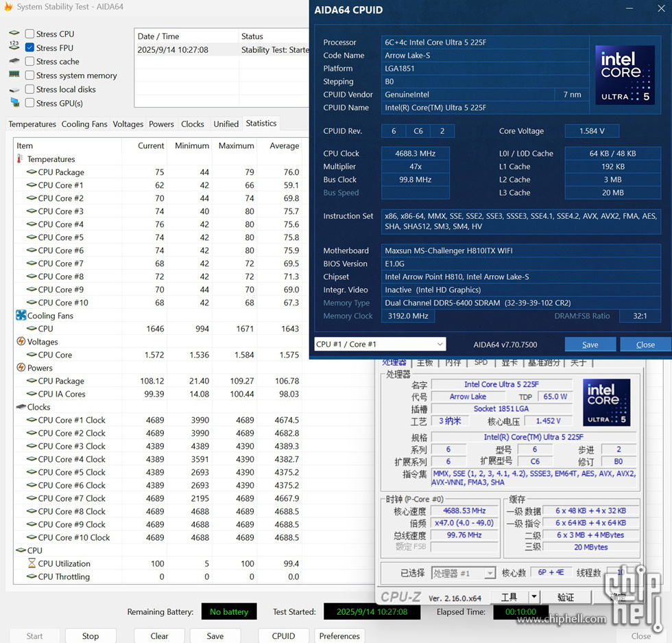Click the Date / Time column header
The height and width of the screenshot is (643, 672).
tap(187, 36)
